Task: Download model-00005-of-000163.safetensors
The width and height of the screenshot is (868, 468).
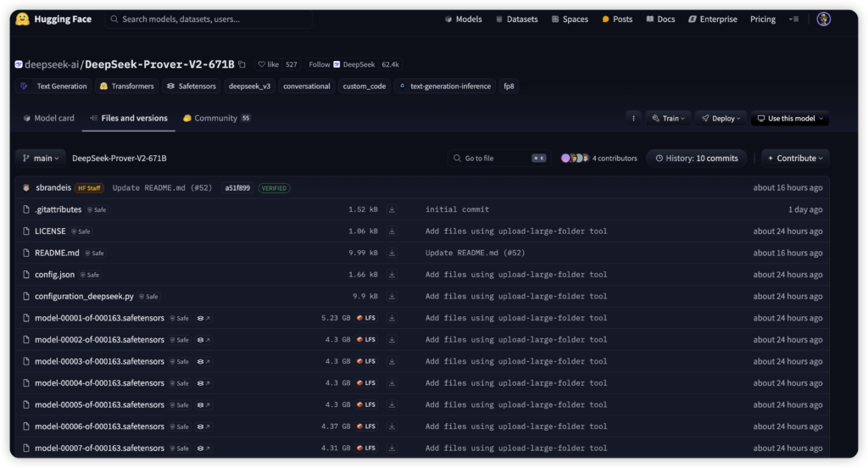Action: pos(392,405)
